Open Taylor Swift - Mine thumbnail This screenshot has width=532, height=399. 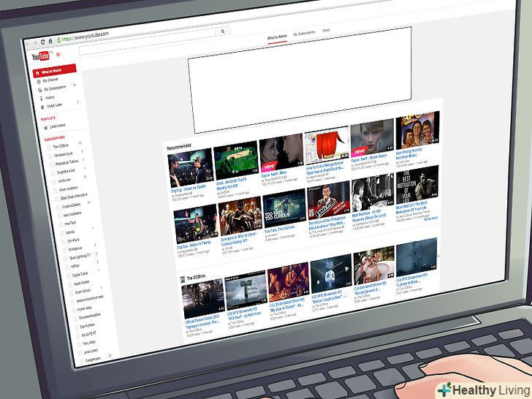click(281, 152)
